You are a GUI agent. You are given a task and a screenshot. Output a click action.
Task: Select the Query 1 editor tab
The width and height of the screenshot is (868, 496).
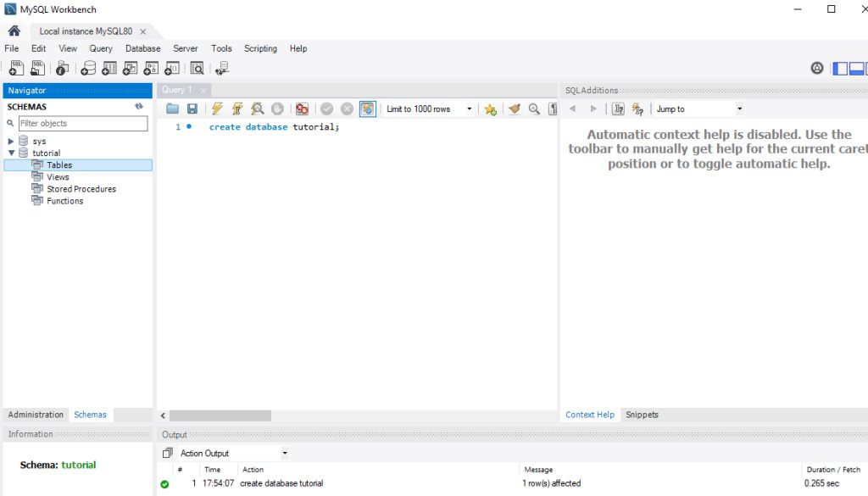(176, 90)
